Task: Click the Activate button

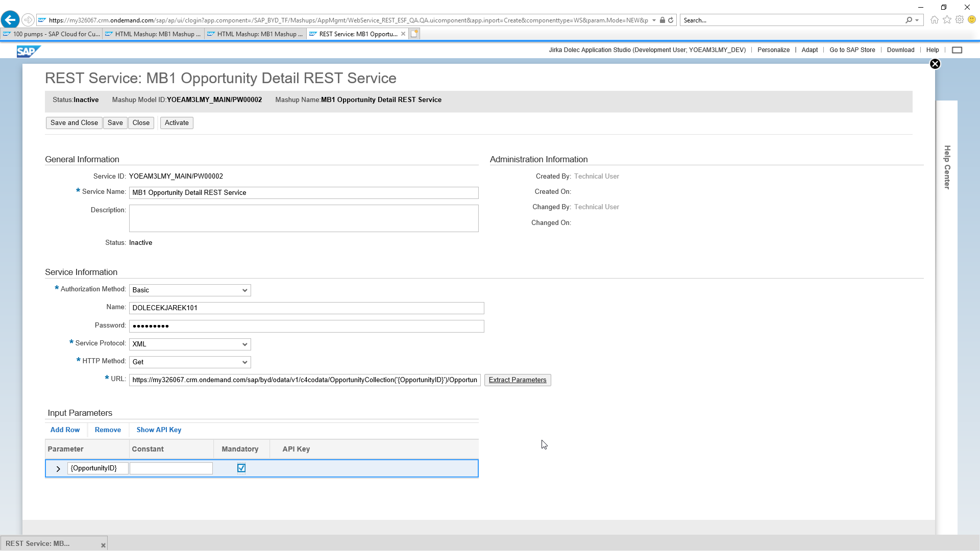Action: point(177,123)
